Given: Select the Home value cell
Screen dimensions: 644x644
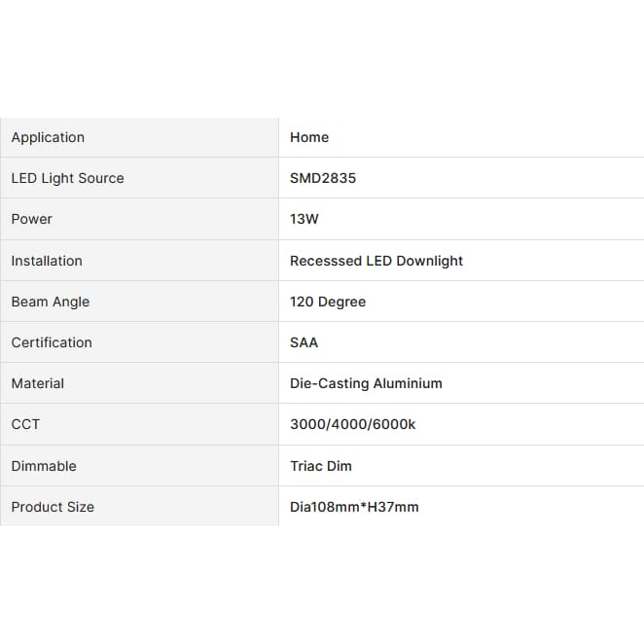Looking at the screenshot, I should tap(461, 137).
